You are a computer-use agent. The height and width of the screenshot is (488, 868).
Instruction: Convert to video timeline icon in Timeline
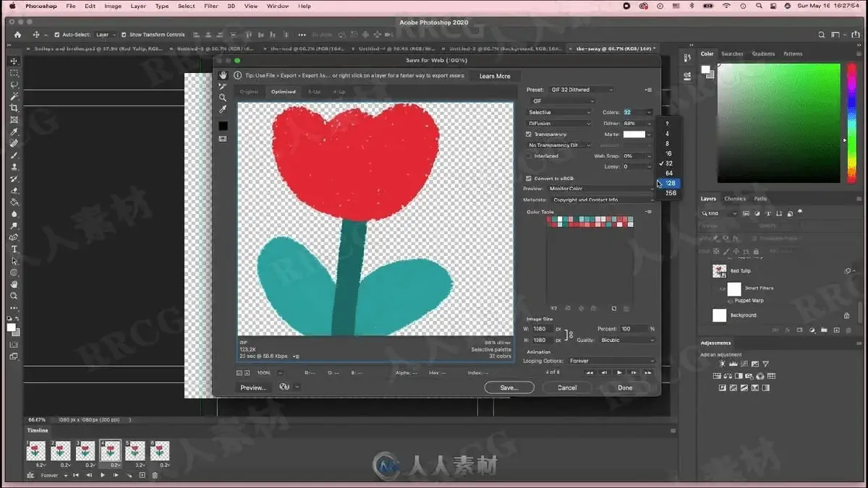30,475
